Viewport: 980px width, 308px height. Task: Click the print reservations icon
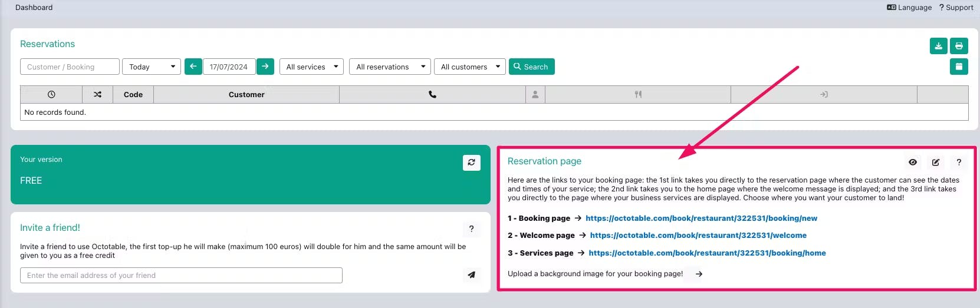tap(959, 46)
